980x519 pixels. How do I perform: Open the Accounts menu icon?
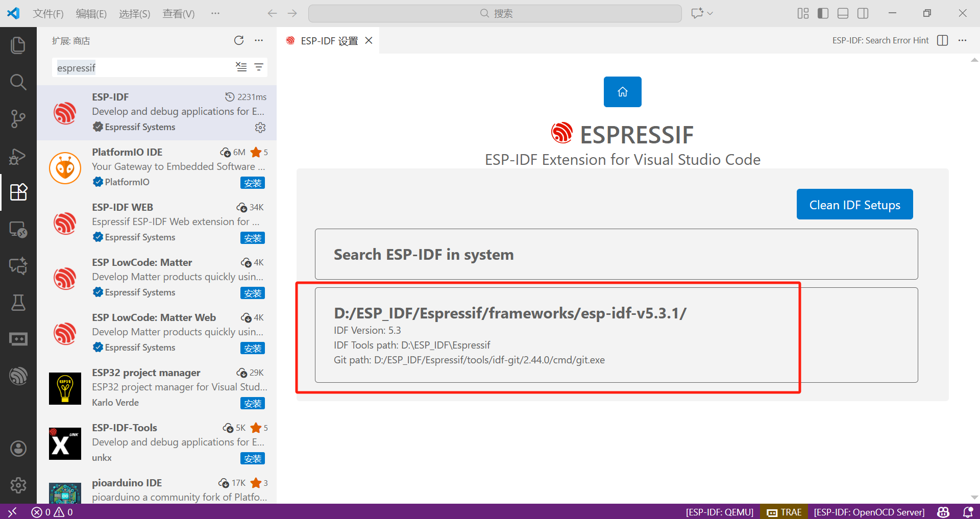click(x=18, y=449)
